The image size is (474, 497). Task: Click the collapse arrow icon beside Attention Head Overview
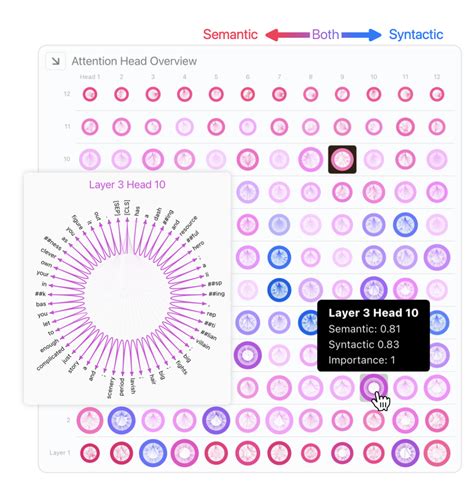pyautogui.click(x=55, y=61)
